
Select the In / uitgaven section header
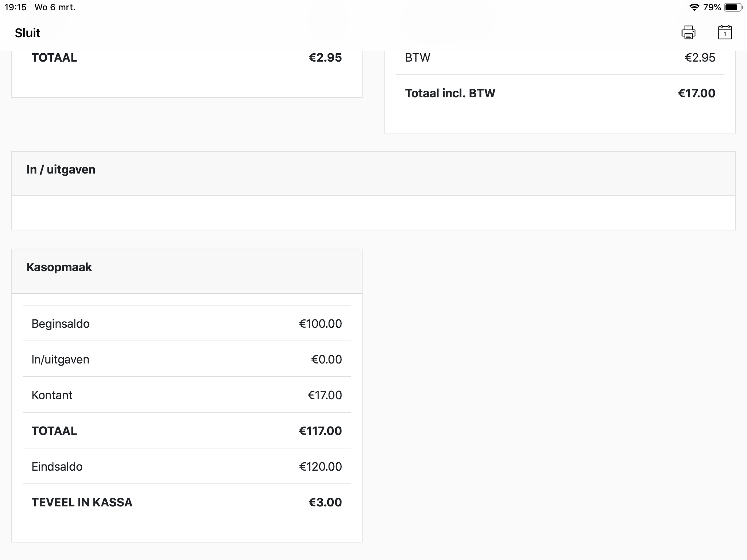pos(61,170)
